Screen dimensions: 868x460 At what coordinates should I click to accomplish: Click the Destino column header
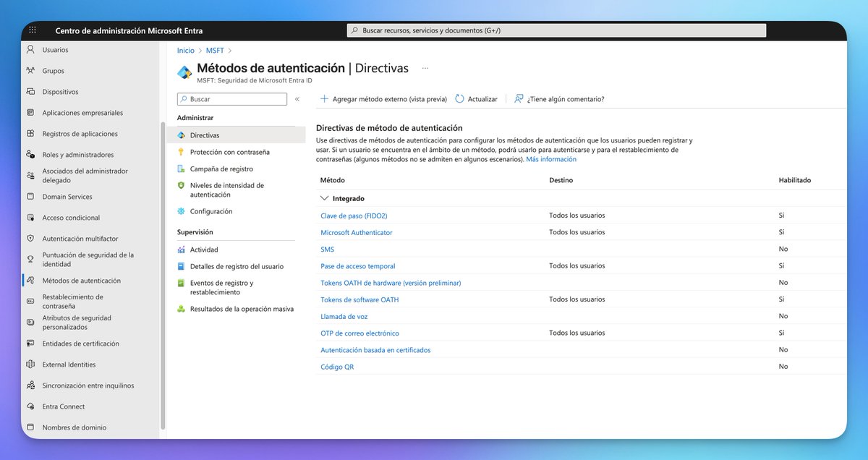click(x=561, y=180)
